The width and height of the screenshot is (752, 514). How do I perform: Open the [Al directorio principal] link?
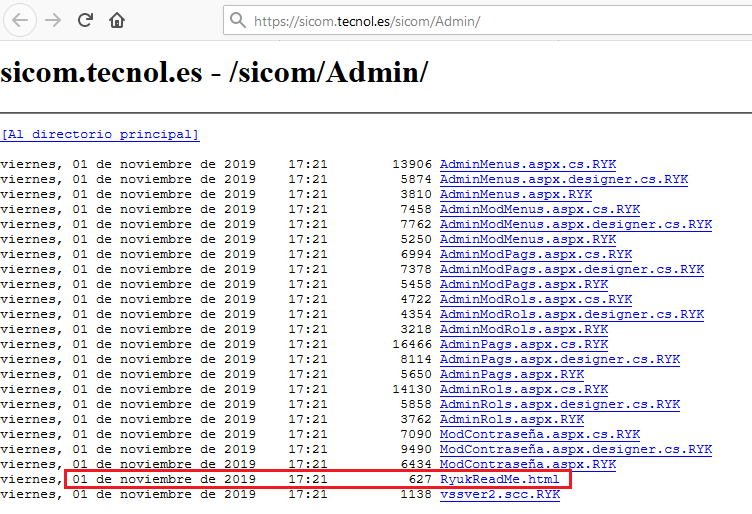pos(100,134)
